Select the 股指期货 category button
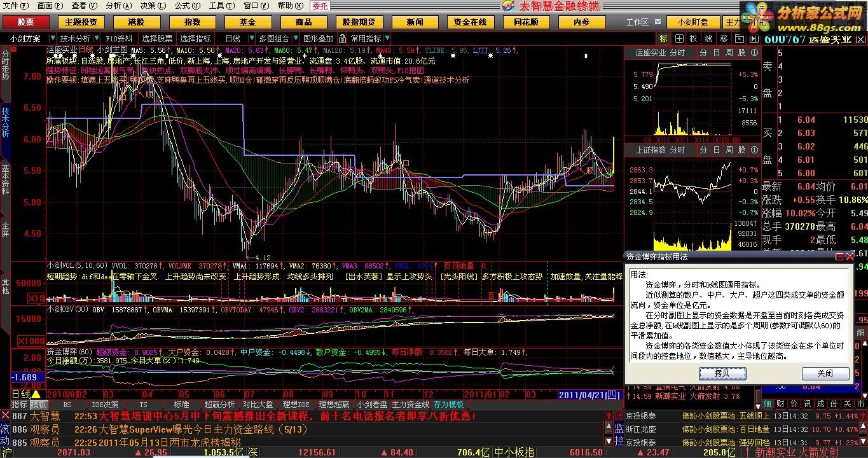The image size is (868, 458). pyautogui.click(x=359, y=22)
